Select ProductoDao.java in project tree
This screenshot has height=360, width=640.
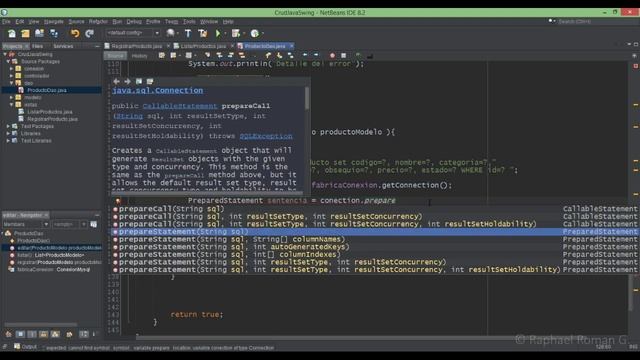47,90
